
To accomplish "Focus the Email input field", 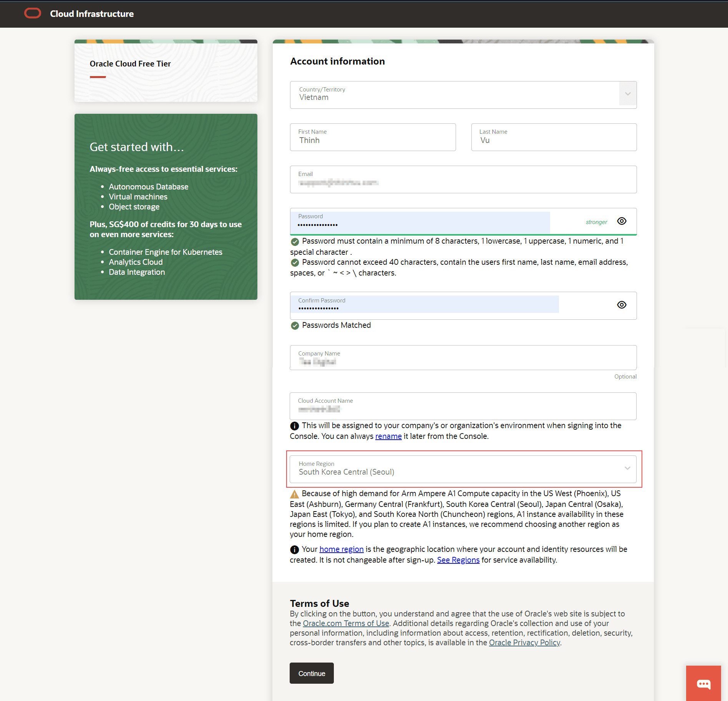I will [463, 179].
